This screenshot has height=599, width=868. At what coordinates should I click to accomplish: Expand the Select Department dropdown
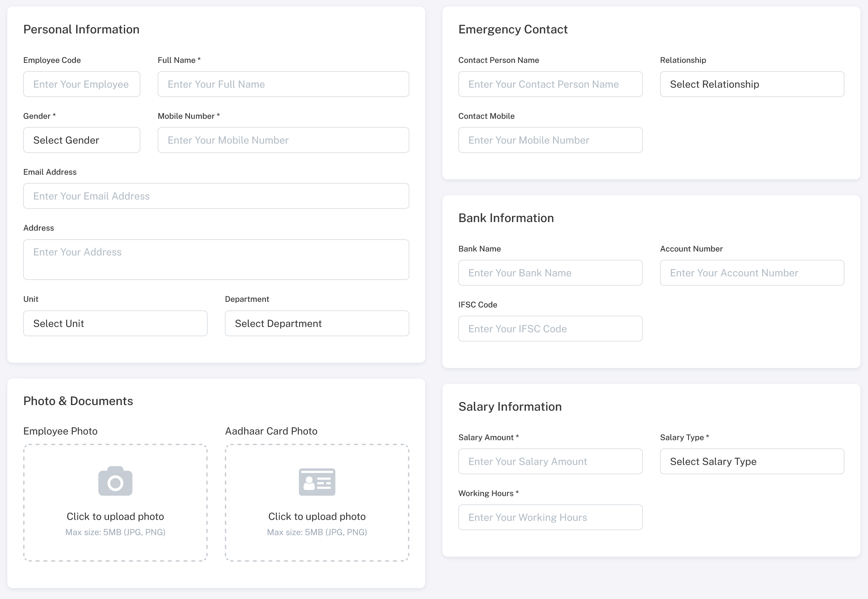tap(317, 323)
